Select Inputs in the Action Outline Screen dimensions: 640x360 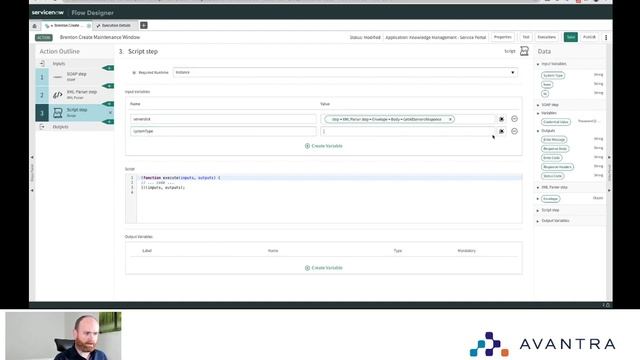(59, 64)
